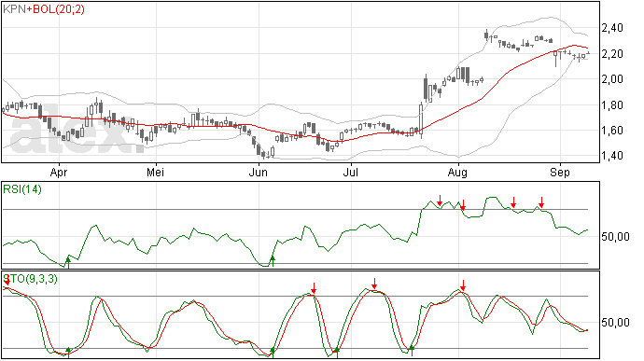The height and width of the screenshot is (361, 644).
Task: Click RSI green buy arrow near Apr
Action: [x=68, y=262]
